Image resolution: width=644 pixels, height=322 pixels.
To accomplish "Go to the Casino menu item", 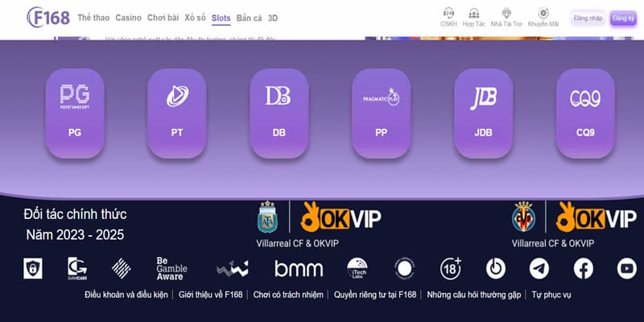I will pyautogui.click(x=128, y=17).
